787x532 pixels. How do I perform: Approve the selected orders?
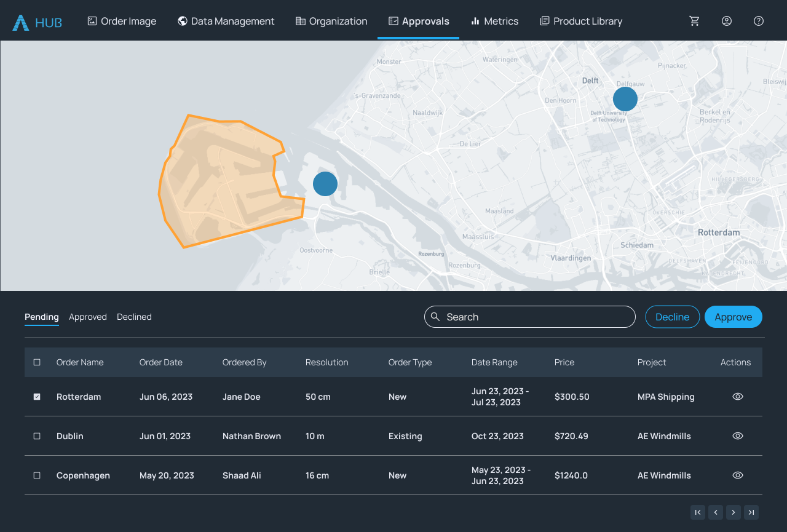(733, 316)
